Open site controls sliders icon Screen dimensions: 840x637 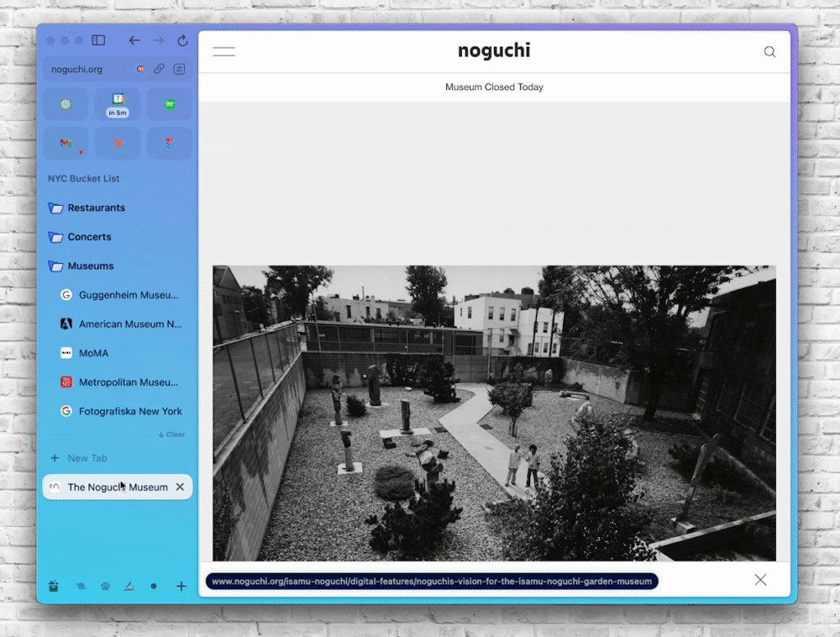click(x=180, y=69)
